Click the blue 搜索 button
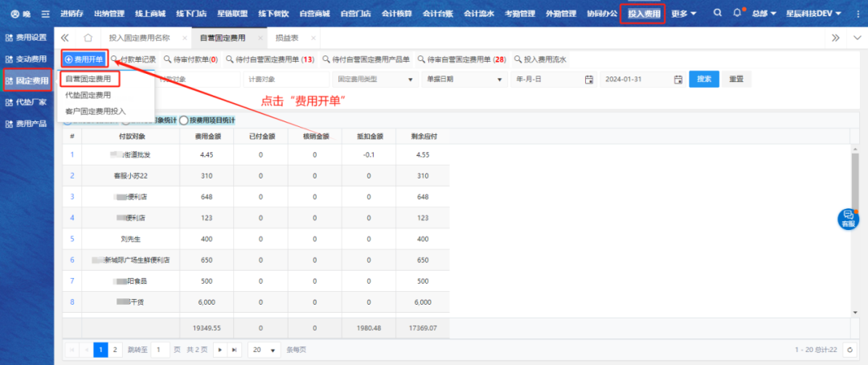This screenshot has height=365, width=868. (x=703, y=79)
